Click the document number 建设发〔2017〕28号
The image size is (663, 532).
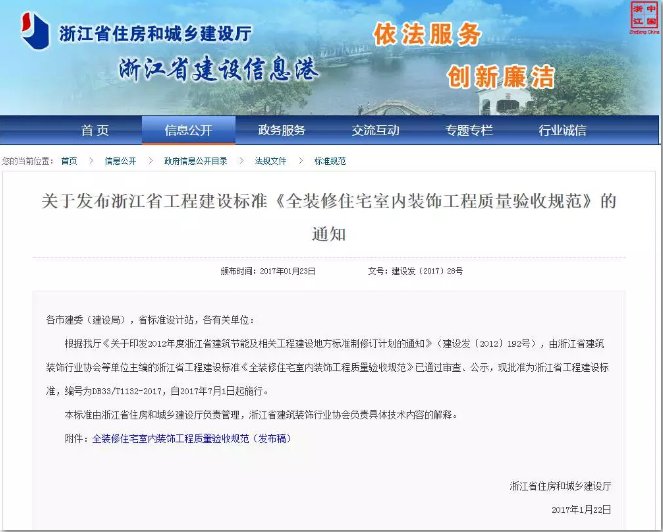point(427,271)
